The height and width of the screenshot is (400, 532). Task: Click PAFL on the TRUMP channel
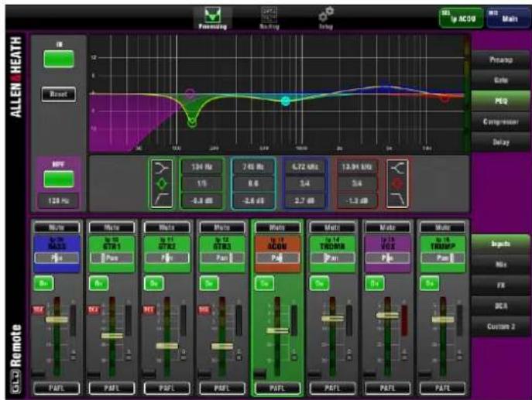click(x=442, y=388)
